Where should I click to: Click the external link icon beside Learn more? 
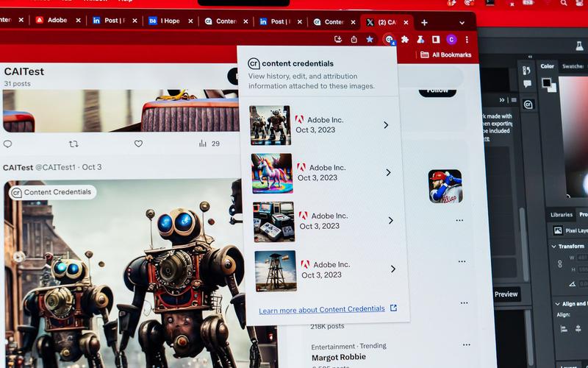click(393, 308)
